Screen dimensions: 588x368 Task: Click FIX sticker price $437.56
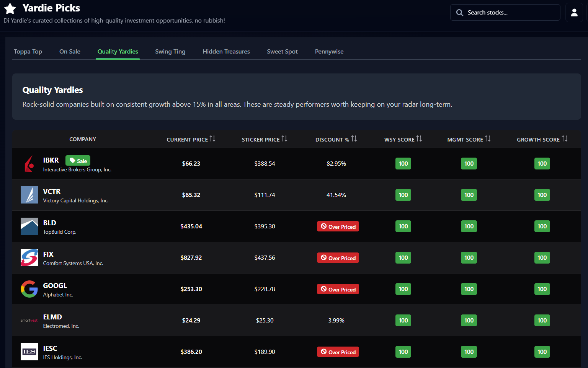click(265, 258)
